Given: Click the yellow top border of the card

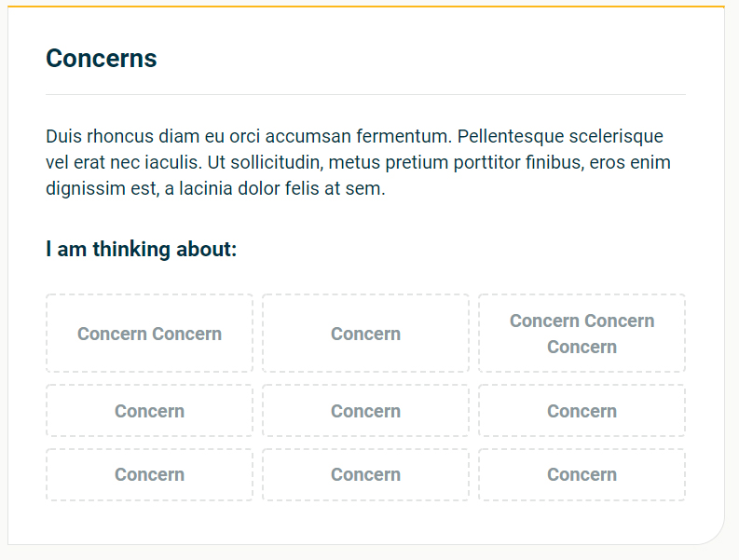Looking at the screenshot, I should coord(365,7).
